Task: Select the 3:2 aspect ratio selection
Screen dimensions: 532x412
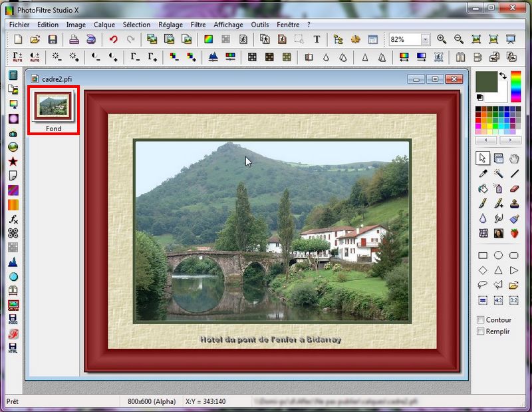Action: click(514, 300)
